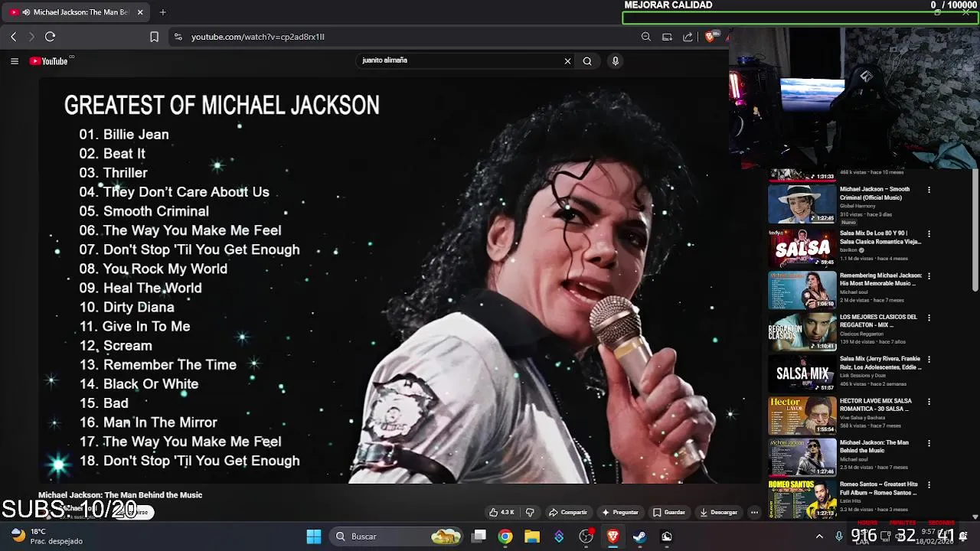Start voice search with the microphone icon
Screen dimensions: 980x551
tap(615, 61)
